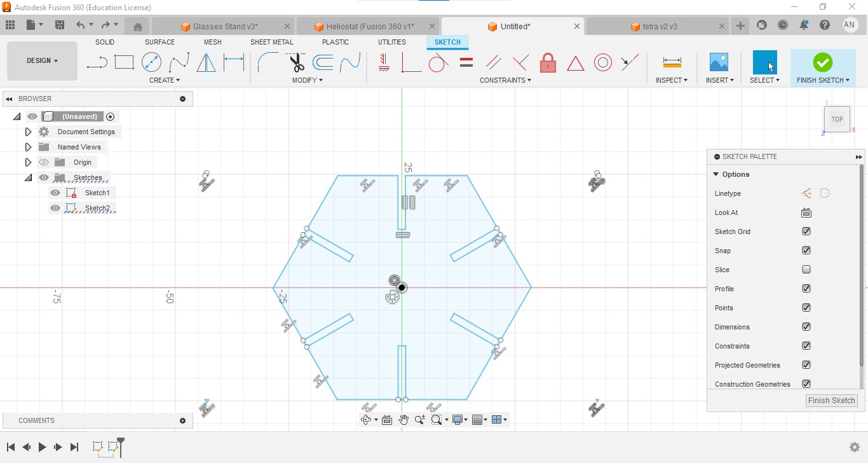
Task: Apply the Tangent constraint
Action: (x=438, y=62)
